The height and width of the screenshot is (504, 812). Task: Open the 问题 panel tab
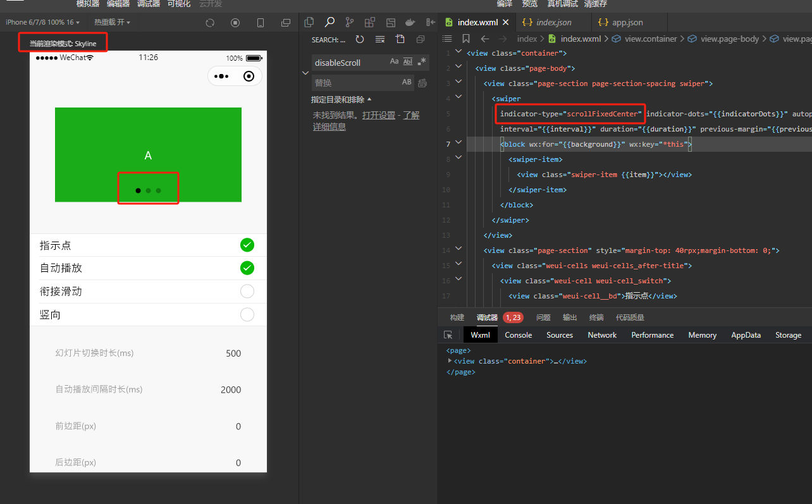click(x=543, y=317)
